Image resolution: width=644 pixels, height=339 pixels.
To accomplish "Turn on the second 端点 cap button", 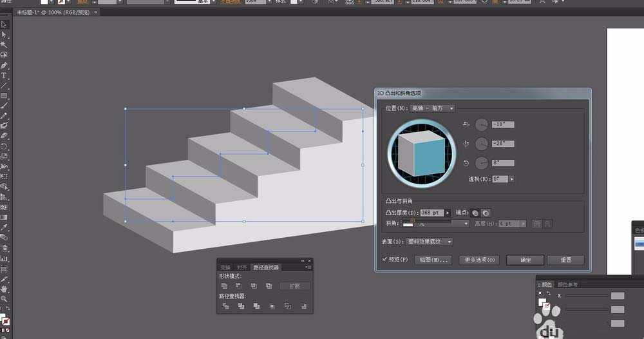I will pos(486,213).
